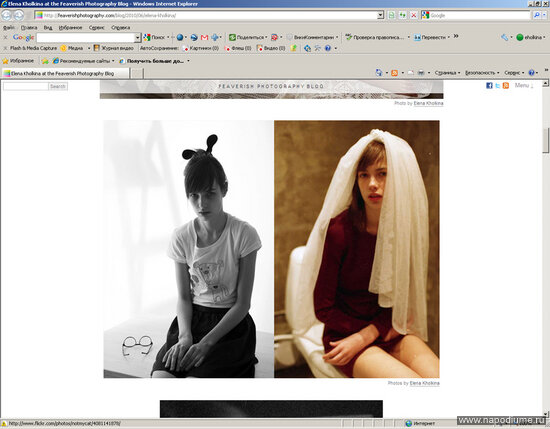Image resolution: width=550 pixels, height=429 pixels.
Task: Click the Gmail icon in Google toolbar
Action: (x=204, y=37)
